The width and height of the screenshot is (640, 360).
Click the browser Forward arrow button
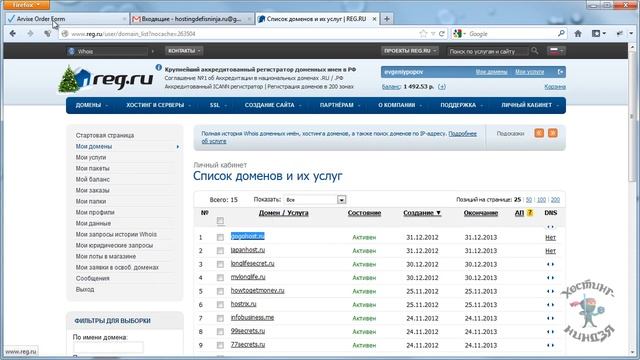[30, 33]
